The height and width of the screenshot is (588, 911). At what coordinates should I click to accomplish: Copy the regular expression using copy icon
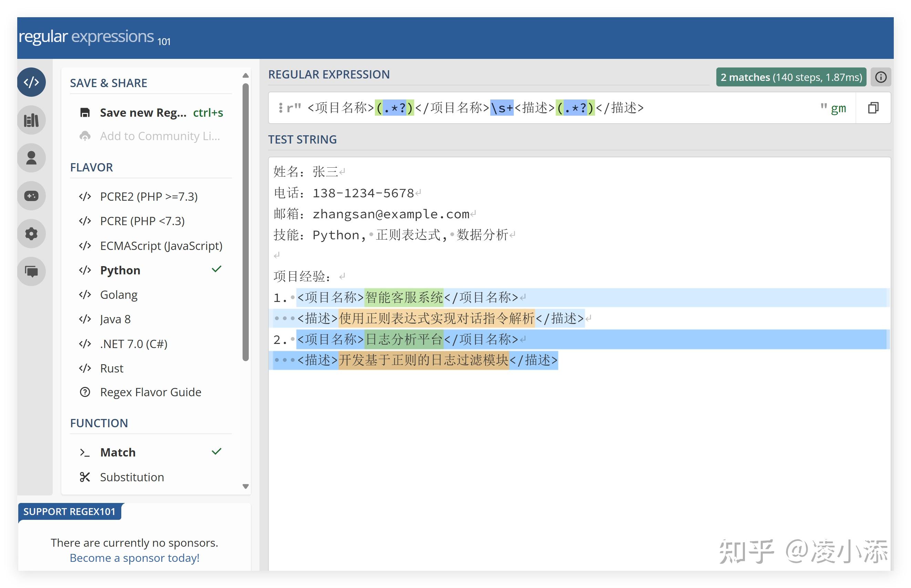(x=873, y=108)
